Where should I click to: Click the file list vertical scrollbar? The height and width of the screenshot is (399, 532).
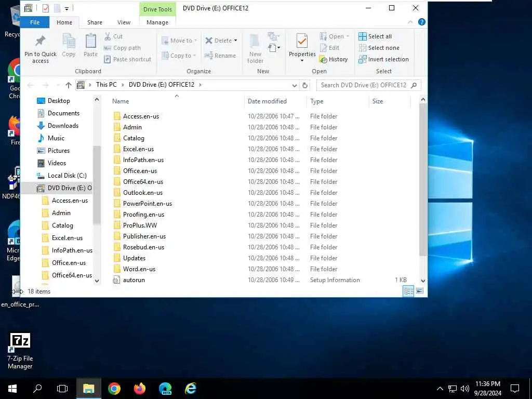pyautogui.click(x=423, y=179)
